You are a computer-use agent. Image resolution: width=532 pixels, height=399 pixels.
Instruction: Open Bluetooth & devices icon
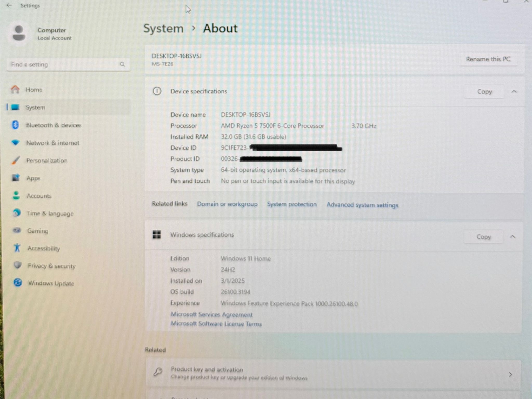(x=15, y=125)
